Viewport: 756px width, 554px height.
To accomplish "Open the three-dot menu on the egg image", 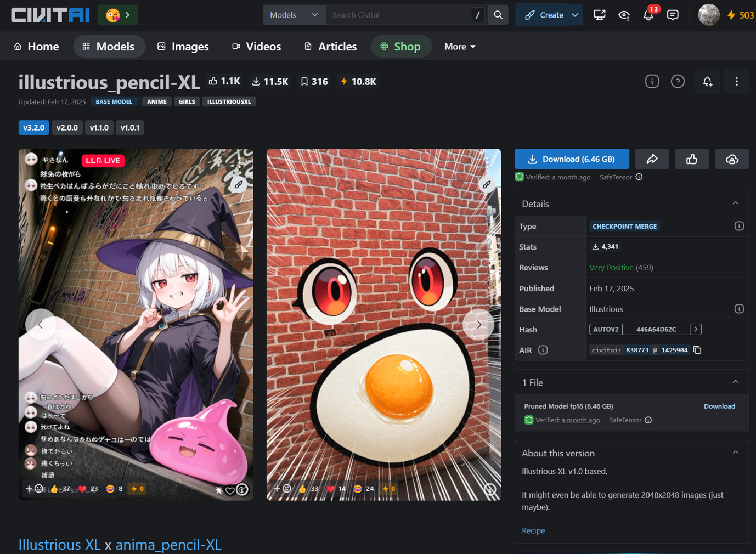I will [488, 162].
